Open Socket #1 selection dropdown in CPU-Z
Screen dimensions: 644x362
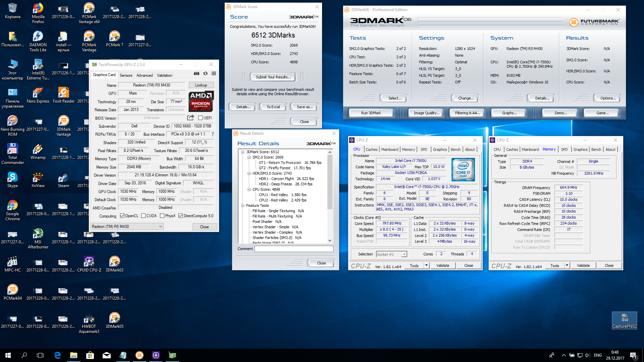pyautogui.click(x=391, y=254)
